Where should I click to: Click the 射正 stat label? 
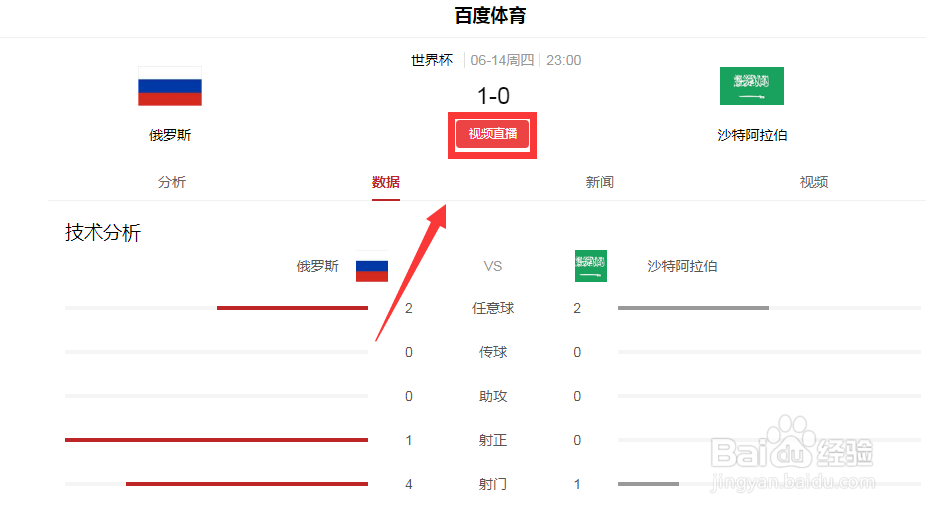[x=493, y=441]
